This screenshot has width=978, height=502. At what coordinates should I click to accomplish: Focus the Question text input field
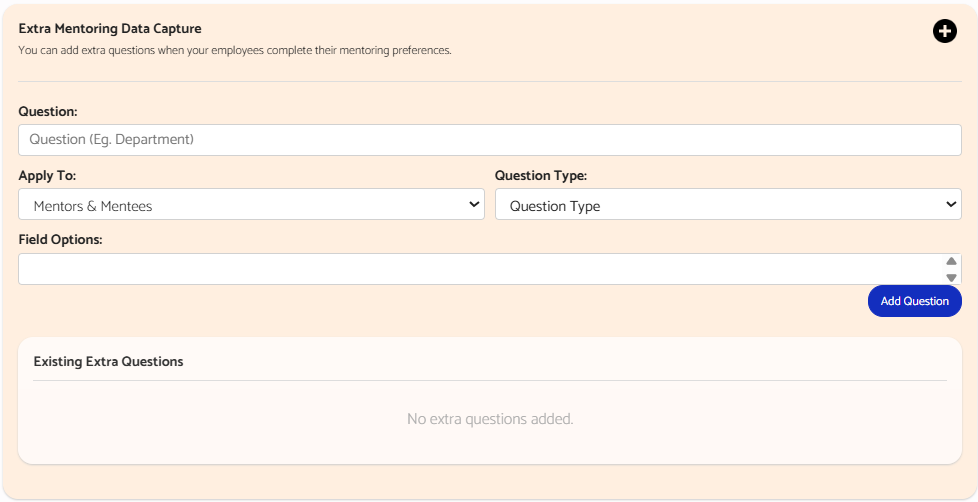coord(490,140)
